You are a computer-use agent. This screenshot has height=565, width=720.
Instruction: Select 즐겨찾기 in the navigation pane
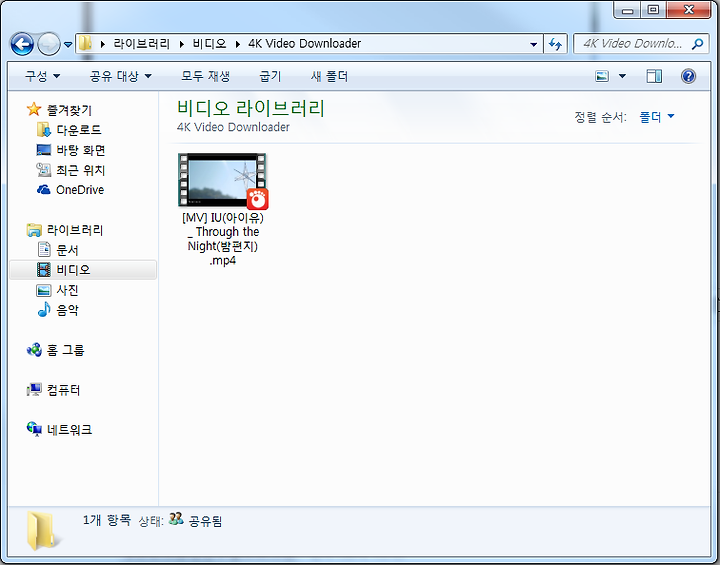point(69,110)
